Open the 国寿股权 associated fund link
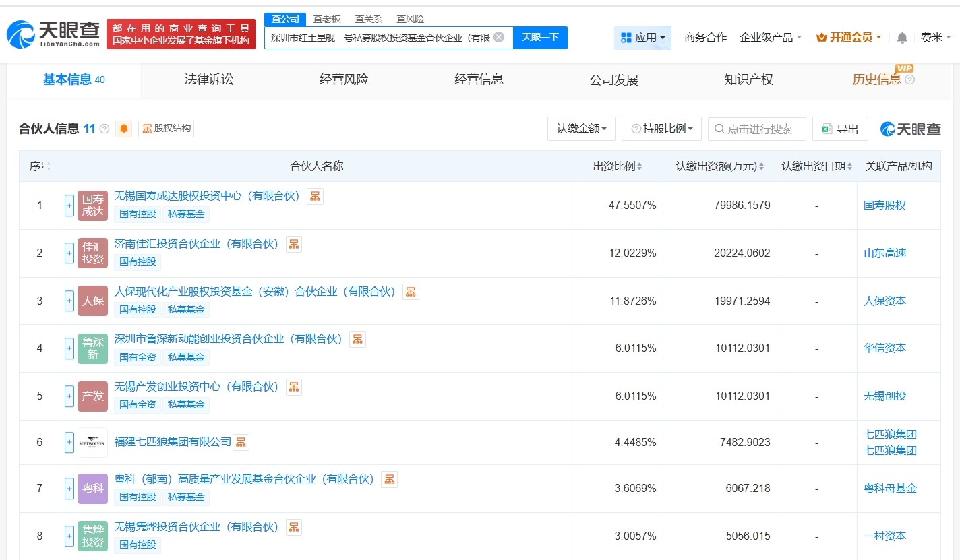Viewport: 960px width, 560px height. 884,205
